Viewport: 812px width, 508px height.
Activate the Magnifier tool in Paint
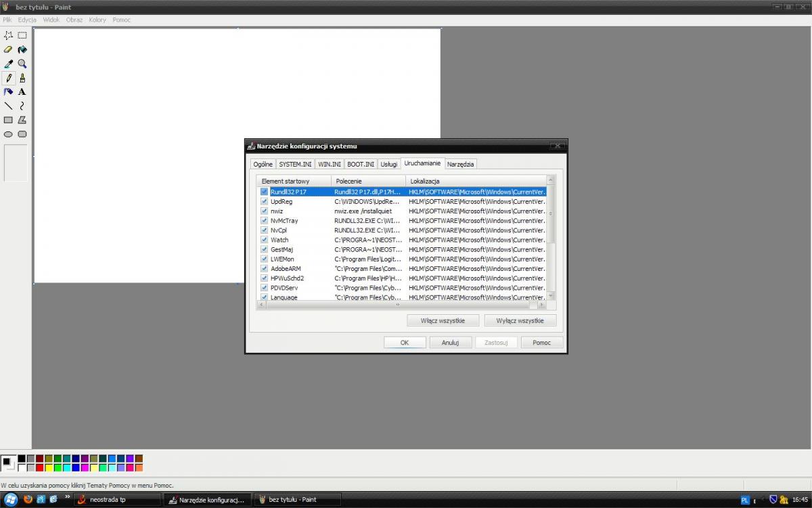[x=22, y=64]
